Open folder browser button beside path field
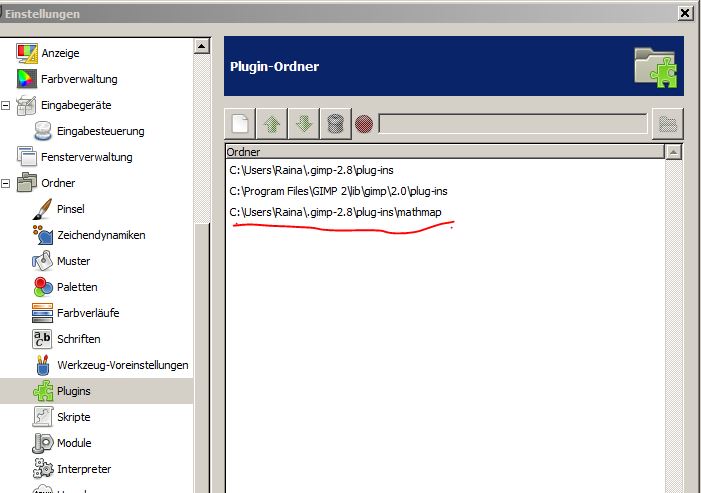701x493 pixels. (667, 123)
